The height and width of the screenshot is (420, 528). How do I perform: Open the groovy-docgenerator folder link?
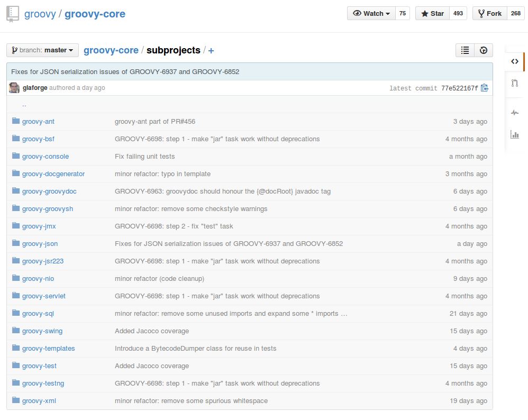click(53, 174)
